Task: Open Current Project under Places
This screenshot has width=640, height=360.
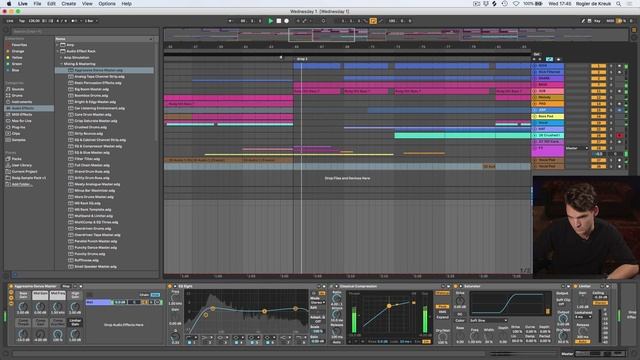Action: [x=24, y=171]
